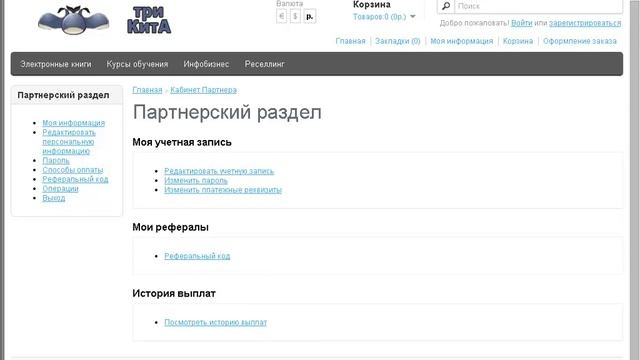Screen dimensions: 640x360
Task: Click the Кабинет Партнера breadcrumb
Action: [x=203, y=90]
